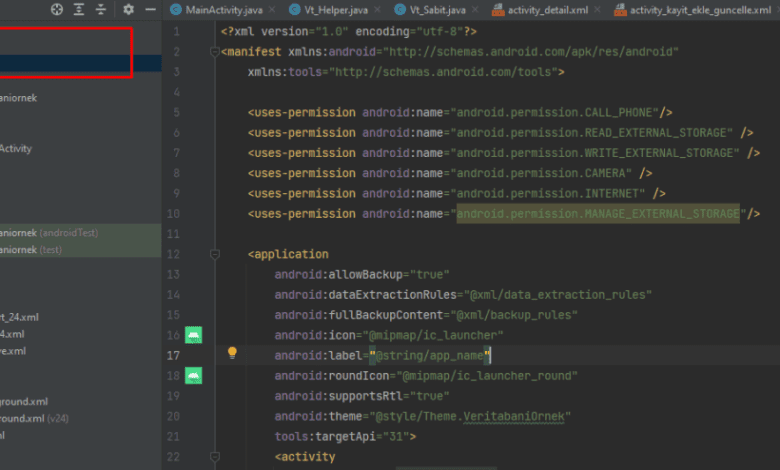Select the 'Activity' entry in project tree
This screenshot has height=470, width=780.
(16, 148)
